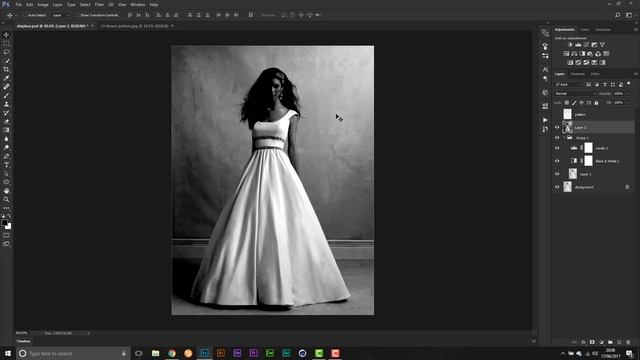Select the Path Selection tool
Image resolution: width=640 pixels, height=360 pixels.
[x=6, y=173]
